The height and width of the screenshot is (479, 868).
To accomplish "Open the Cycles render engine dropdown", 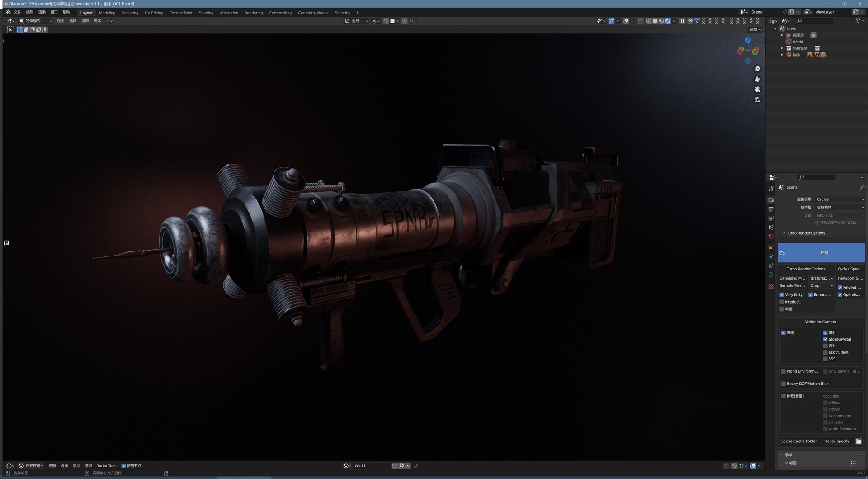I will (x=840, y=199).
